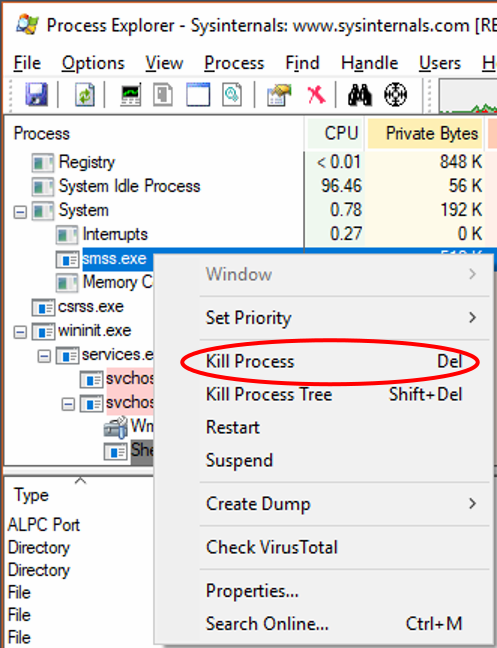The height and width of the screenshot is (648, 497).
Task: Click the CPU column header
Action: click(335, 133)
